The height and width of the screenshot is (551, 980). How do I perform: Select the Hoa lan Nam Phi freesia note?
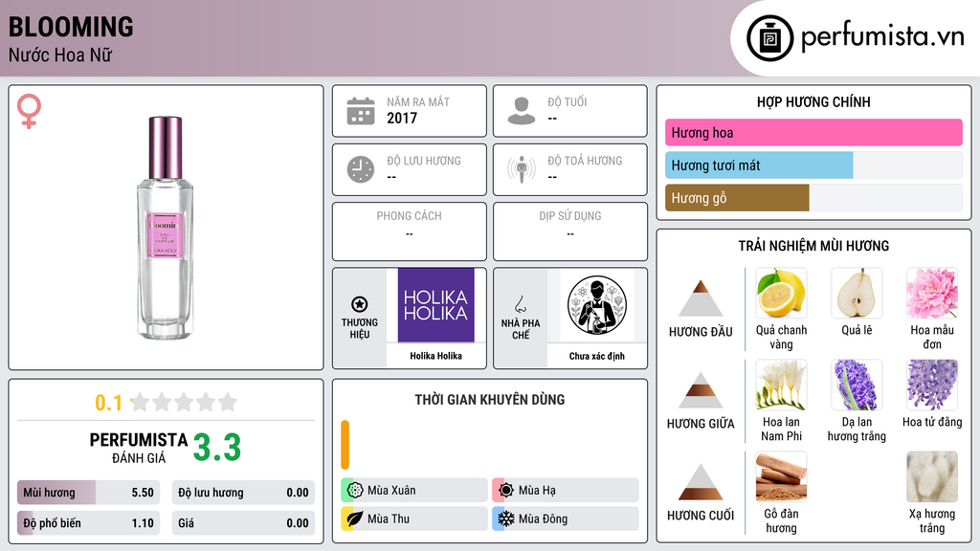(x=781, y=385)
